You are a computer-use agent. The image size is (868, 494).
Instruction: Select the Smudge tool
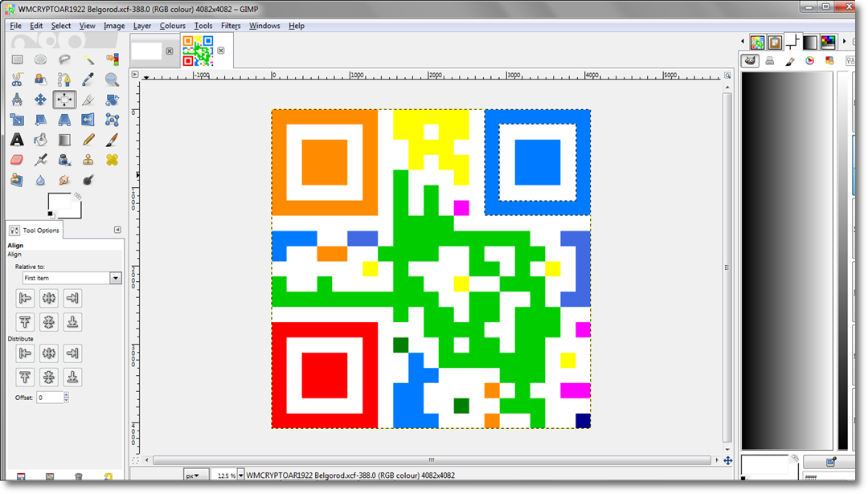pyautogui.click(x=64, y=180)
